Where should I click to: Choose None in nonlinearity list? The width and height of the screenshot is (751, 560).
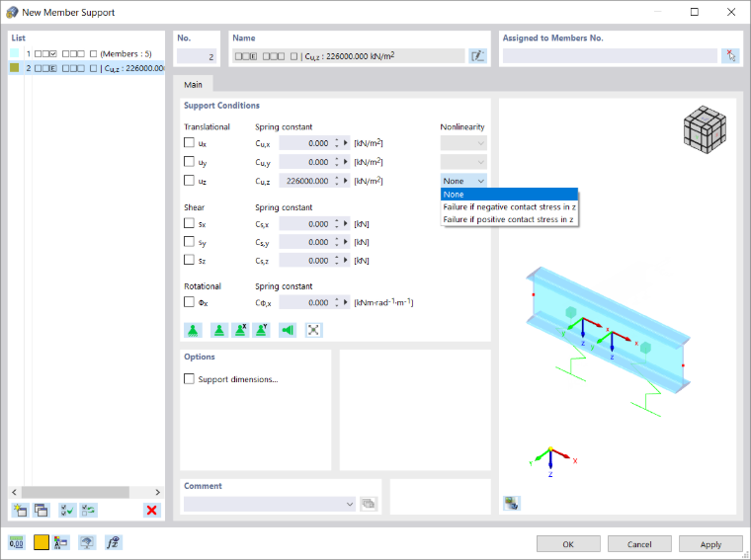(509, 195)
